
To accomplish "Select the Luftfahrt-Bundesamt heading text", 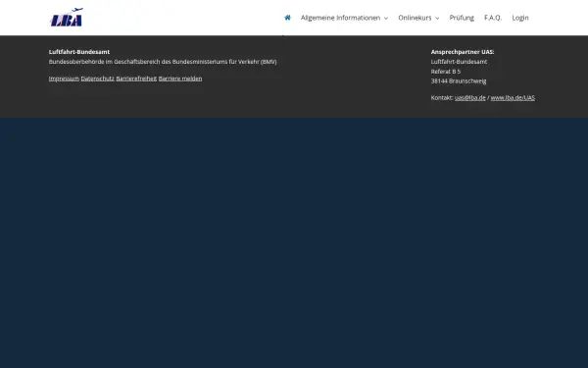I will (79, 52).
